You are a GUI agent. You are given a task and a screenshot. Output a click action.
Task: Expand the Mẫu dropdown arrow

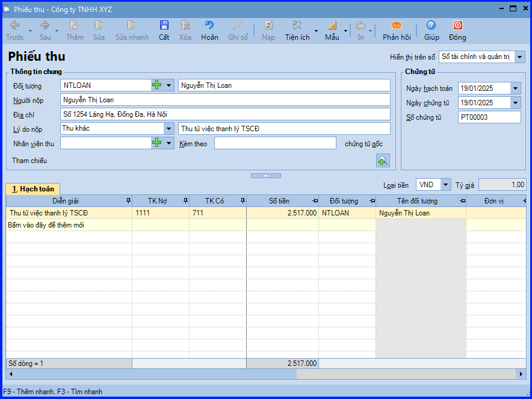[345, 31]
